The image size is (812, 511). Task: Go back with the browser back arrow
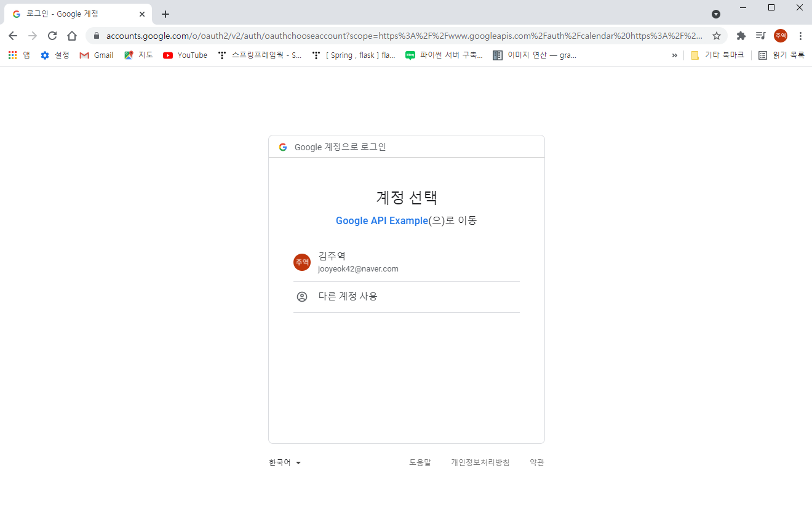(x=13, y=36)
